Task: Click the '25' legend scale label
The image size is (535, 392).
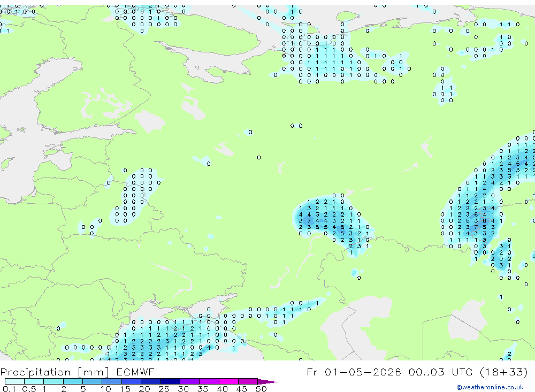Action: click(x=164, y=389)
